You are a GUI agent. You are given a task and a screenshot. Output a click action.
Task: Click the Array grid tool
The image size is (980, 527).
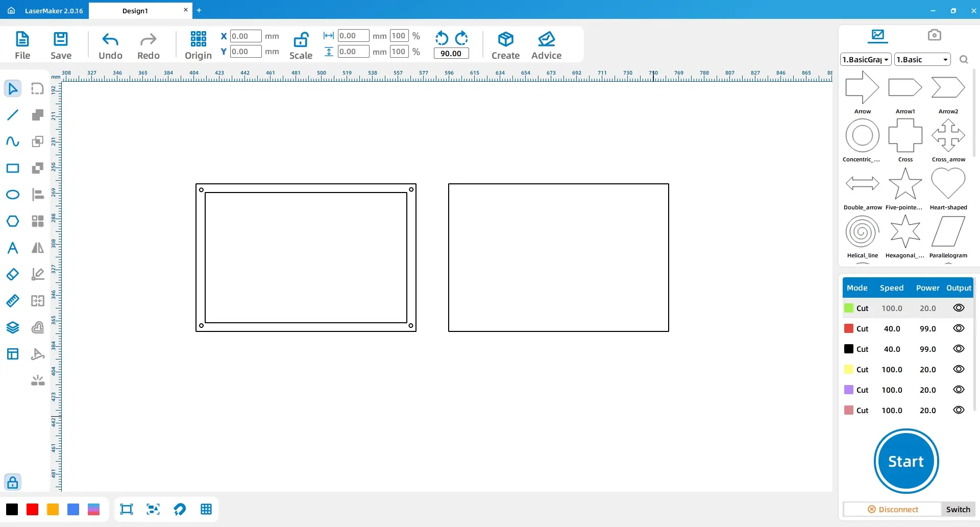[x=38, y=221]
